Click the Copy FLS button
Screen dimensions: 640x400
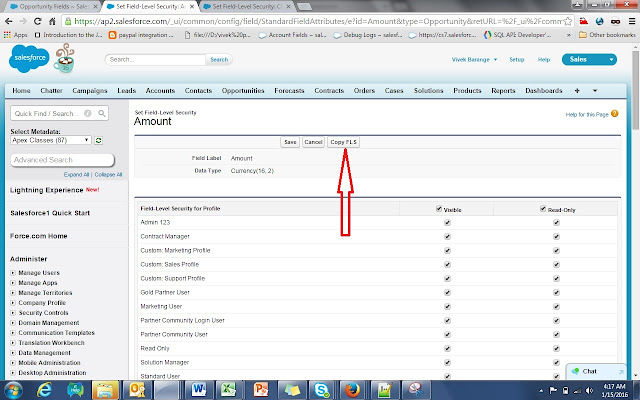[343, 142]
